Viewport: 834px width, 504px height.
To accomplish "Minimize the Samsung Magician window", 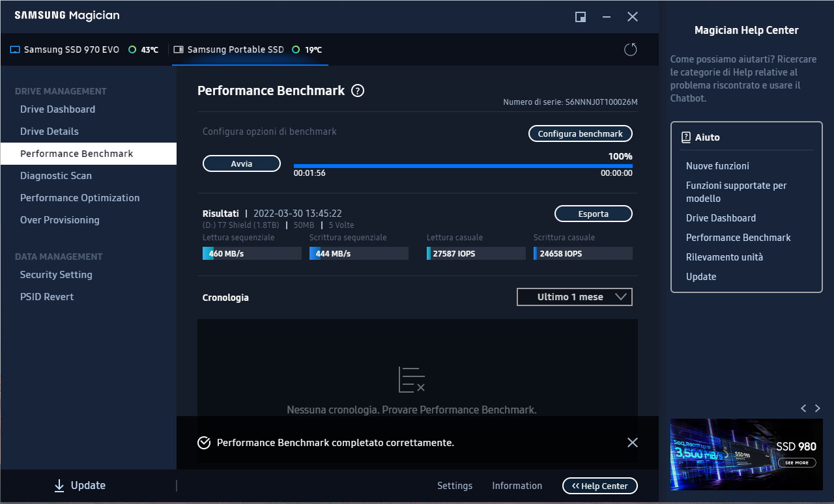I will [607, 17].
